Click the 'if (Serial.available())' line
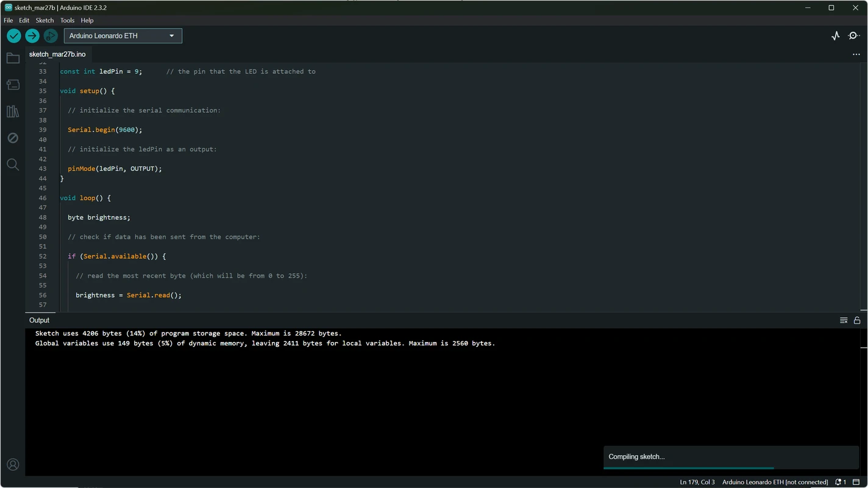 [x=116, y=257]
